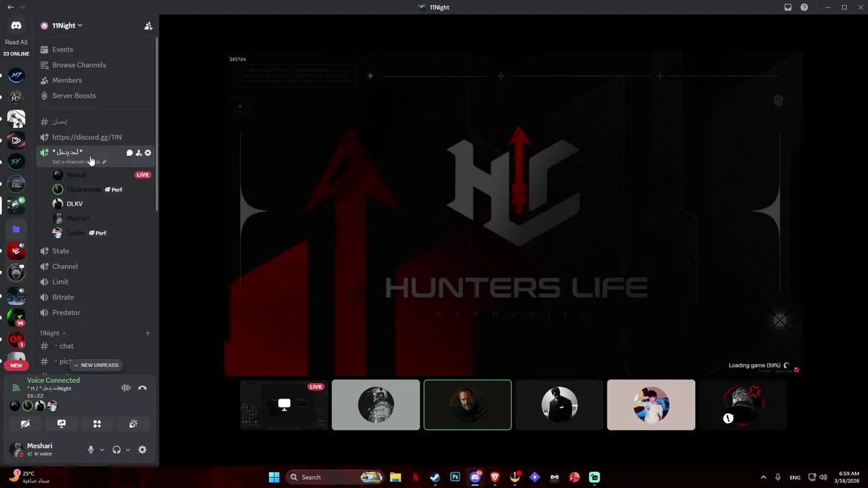Join the Bitrate voice channel
Viewport: 868px width, 488px height.
[97, 297]
